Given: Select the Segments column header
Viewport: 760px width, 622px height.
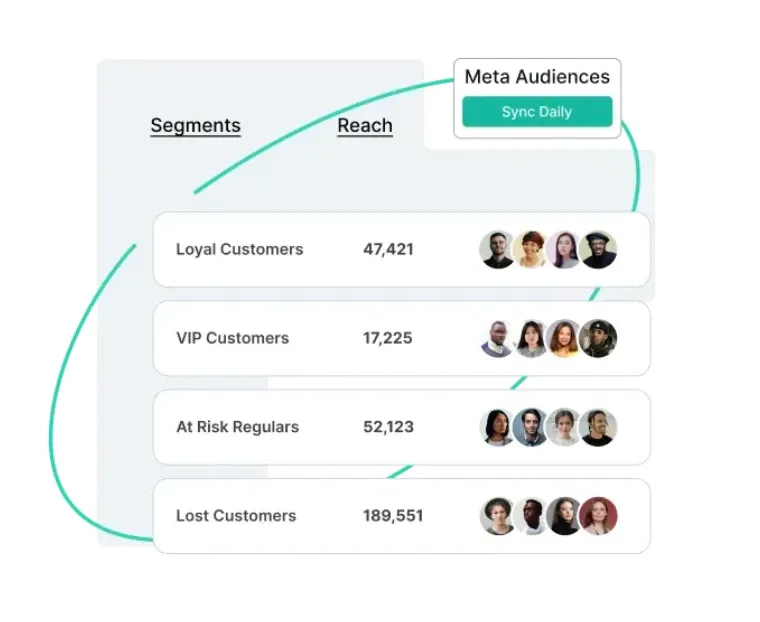Looking at the screenshot, I should pos(195,126).
